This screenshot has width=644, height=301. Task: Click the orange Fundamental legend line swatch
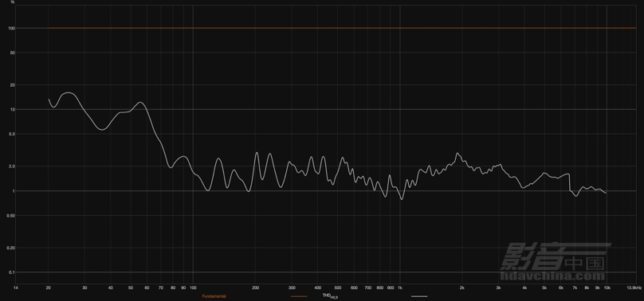pos(299,296)
